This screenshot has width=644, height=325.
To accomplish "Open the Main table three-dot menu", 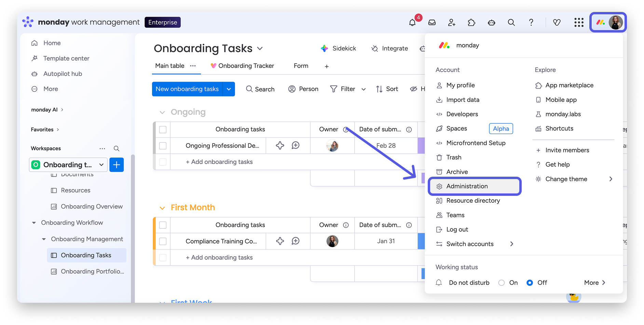I will click(x=193, y=66).
